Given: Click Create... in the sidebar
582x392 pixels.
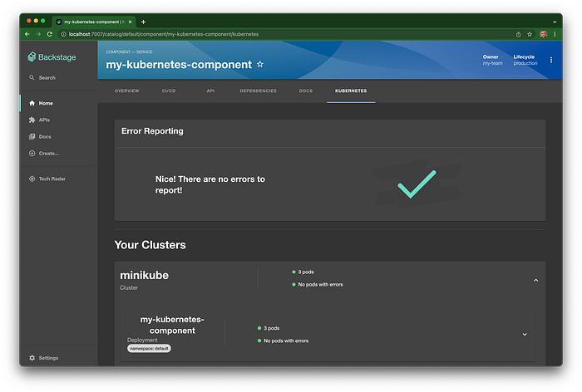Looking at the screenshot, I should click(44, 153).
